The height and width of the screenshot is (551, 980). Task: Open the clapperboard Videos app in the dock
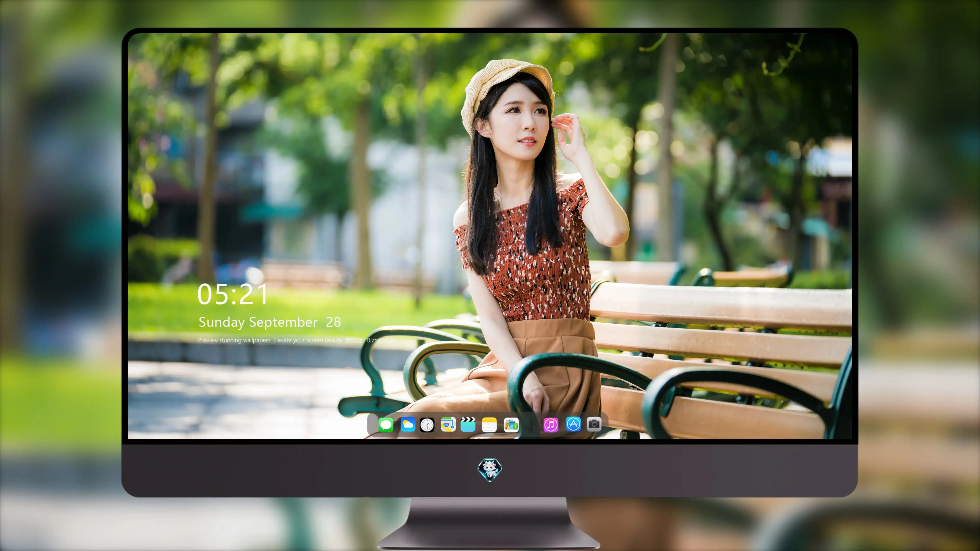click(468, 425)
